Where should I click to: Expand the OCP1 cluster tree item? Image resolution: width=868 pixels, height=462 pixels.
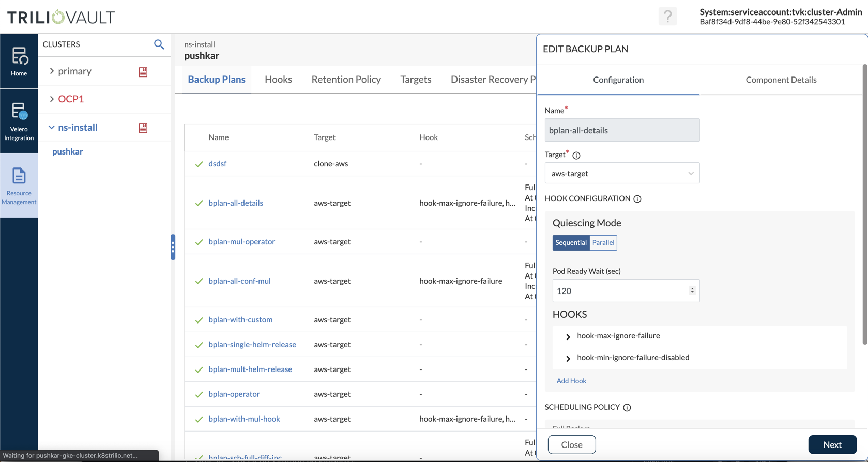[52, 99]
